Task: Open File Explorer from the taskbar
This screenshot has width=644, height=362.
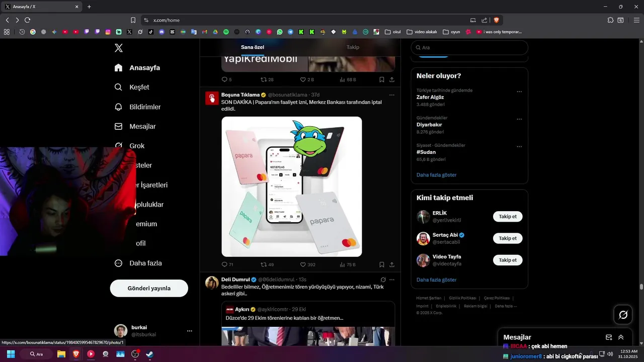Action: tap(61, 354)
